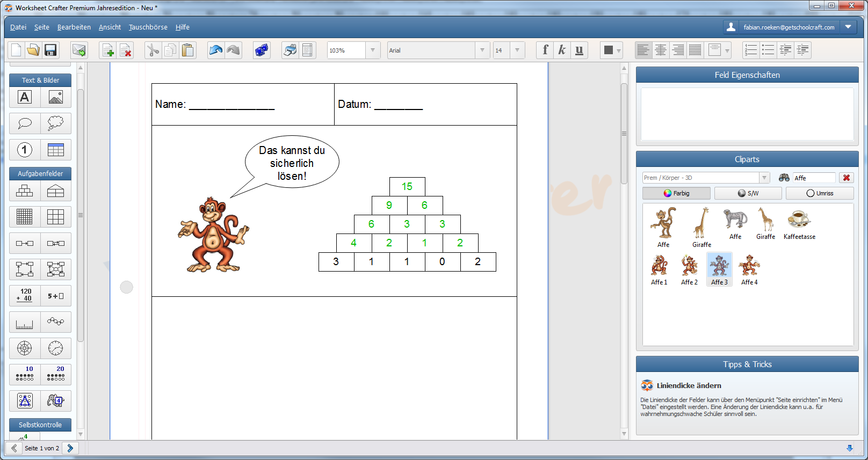The image size is (868, 460).
Task: Add a number pyramid exercise field
Action: 25,191
